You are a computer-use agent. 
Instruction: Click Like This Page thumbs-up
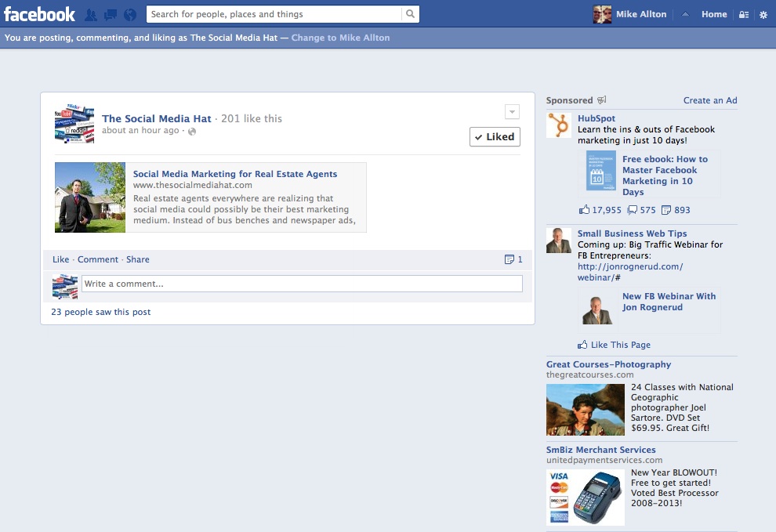(x=582, y=345)
